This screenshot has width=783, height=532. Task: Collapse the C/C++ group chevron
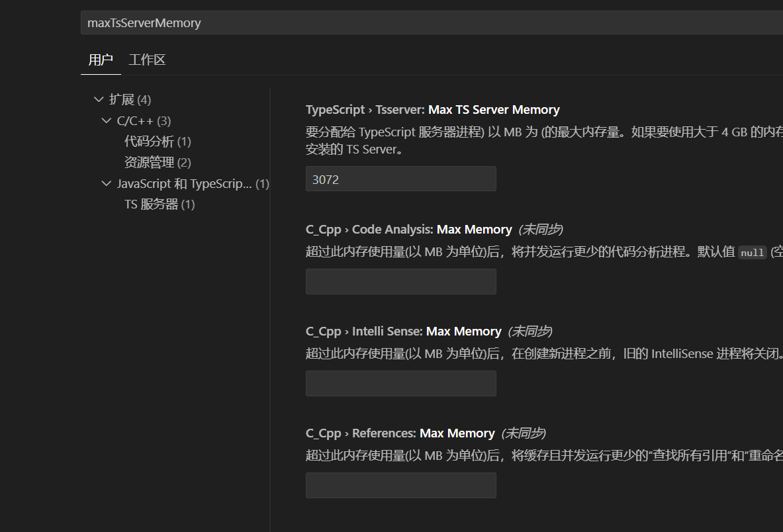[x=107, y=120]
